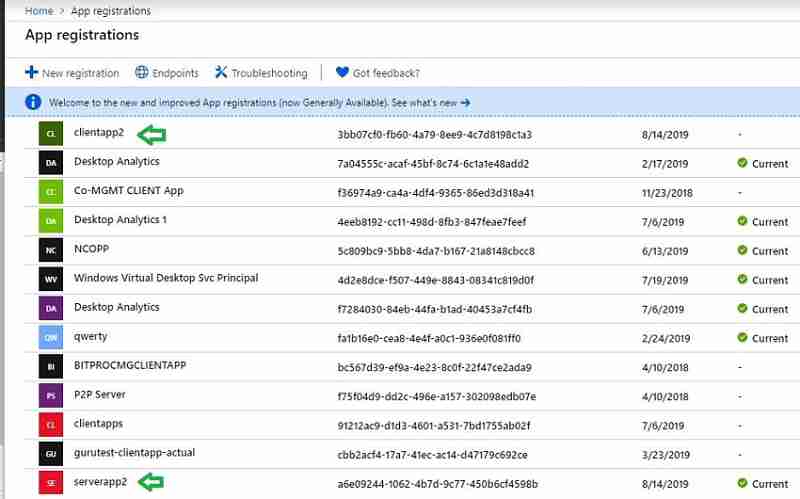800x499 pixels.
Task: Click the qwerty app tile icon
Action: (51, 337)
